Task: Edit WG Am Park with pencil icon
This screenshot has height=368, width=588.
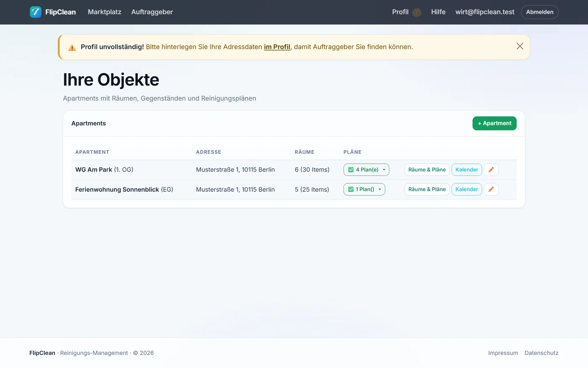Action: [491, 169]
